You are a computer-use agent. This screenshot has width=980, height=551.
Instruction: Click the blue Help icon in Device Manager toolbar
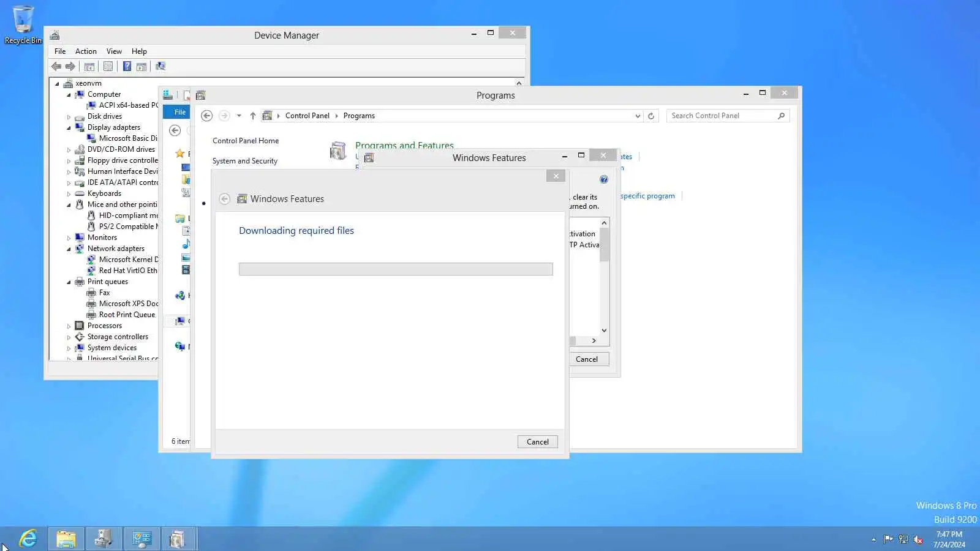127,67
